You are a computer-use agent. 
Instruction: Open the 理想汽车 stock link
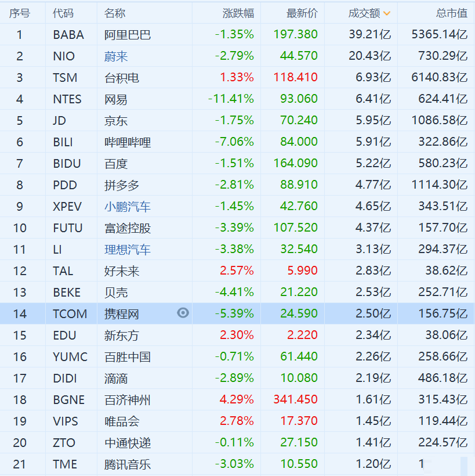pos(128,250)
